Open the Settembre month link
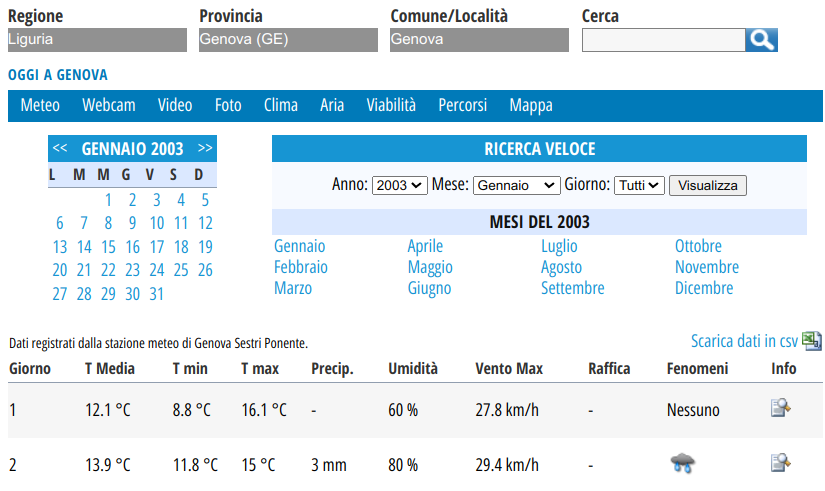The image size is (825, 491). pyautogui.click(x=573, y=288)
